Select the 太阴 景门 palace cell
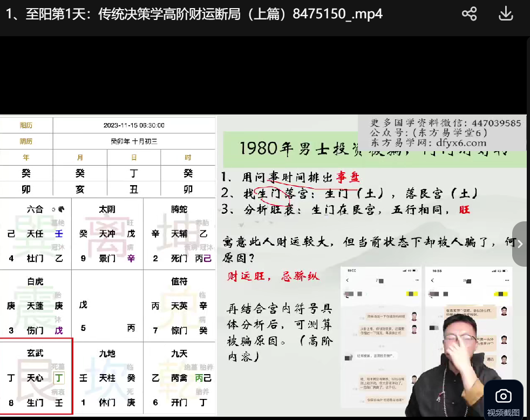Image resolution: width=530 pixels, height=420 pixels. (x=107, y=234)
